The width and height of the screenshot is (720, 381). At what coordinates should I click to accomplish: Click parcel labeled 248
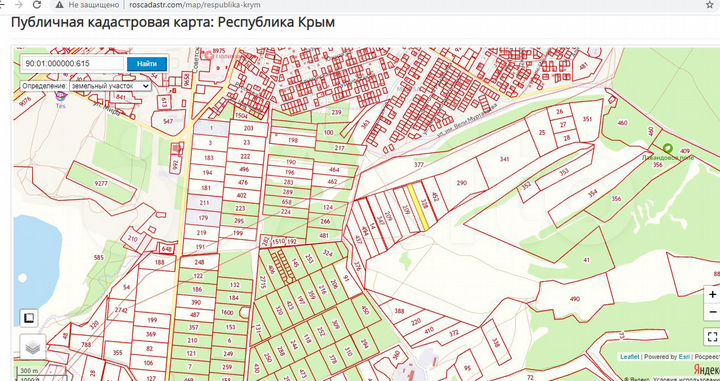199,262
